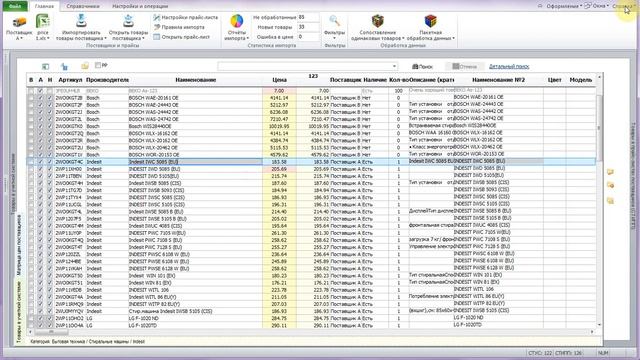
Task: Select the row BOSCH WLX-16162 OE
Action: click(x=311, y=133)
